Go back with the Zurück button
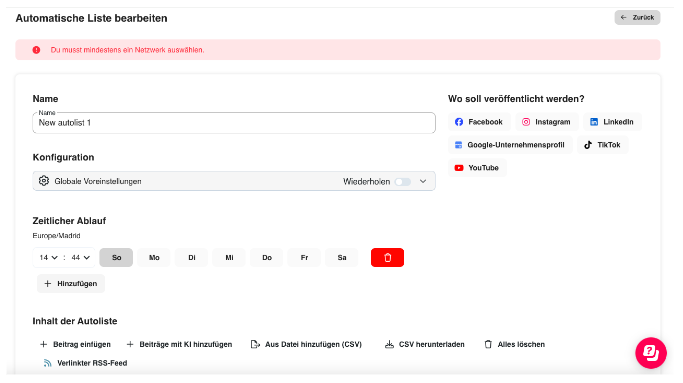Image resolution: width=683 pixels, height=383 pixels. click(x=637, y=17)
